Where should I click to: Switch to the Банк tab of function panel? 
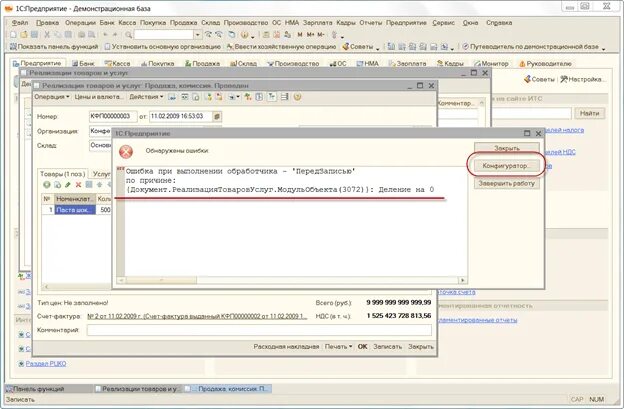[83, 63]
